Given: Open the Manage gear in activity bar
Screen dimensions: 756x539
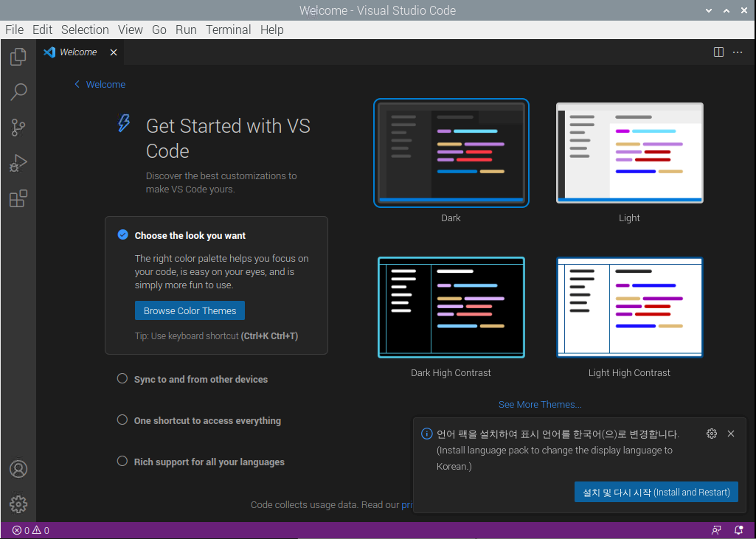Looking at the screenshot, I should tap(18, 504).
